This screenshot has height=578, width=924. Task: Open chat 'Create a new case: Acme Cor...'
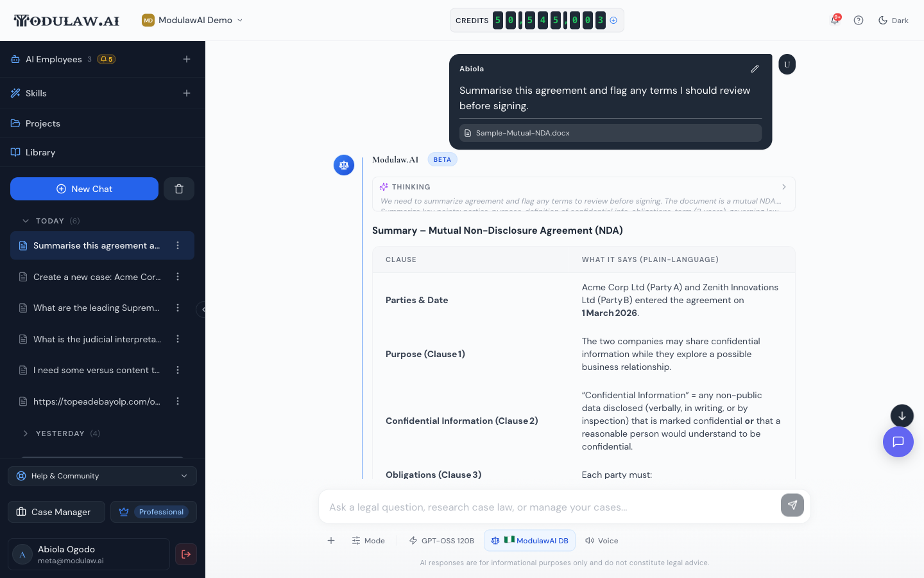[96, 277]
